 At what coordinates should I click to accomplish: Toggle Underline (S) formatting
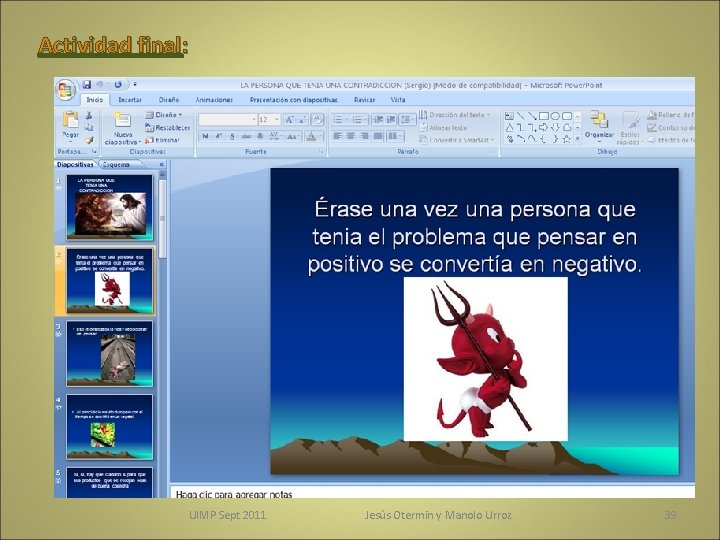point(232,136)
